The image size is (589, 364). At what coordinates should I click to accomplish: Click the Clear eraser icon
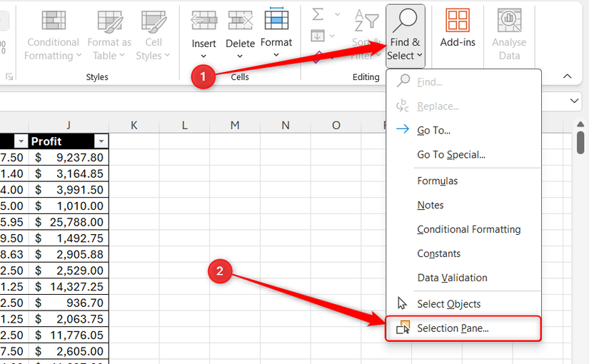coord(318,57)
